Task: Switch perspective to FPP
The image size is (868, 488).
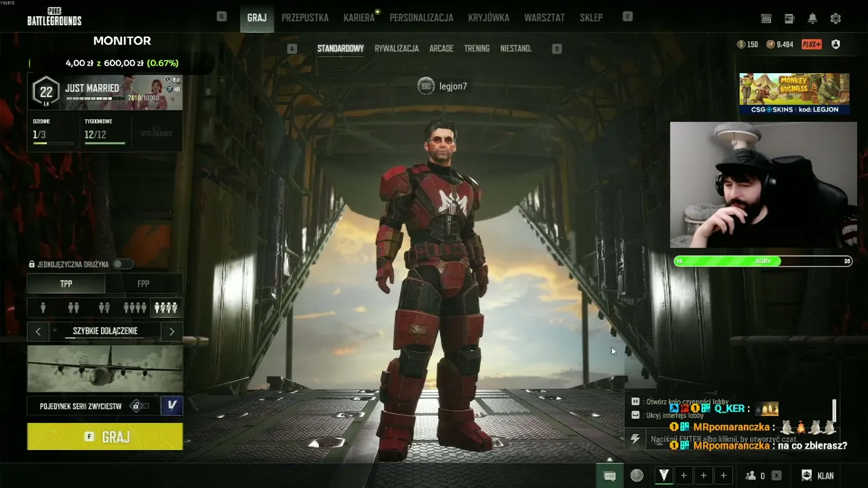Action: tap(144, 283)
